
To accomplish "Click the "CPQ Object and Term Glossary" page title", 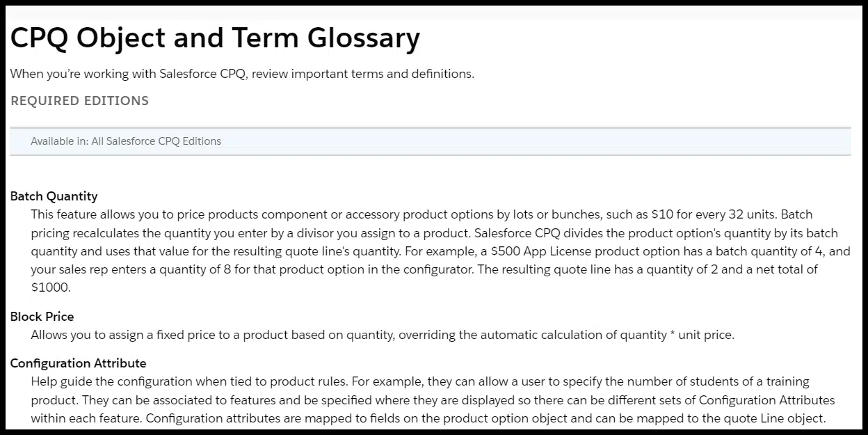I will tap(215, 38).
